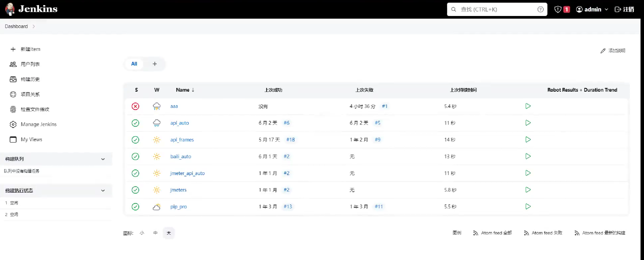
Task: Open the 图例 legend link
Action: [457, 233]
